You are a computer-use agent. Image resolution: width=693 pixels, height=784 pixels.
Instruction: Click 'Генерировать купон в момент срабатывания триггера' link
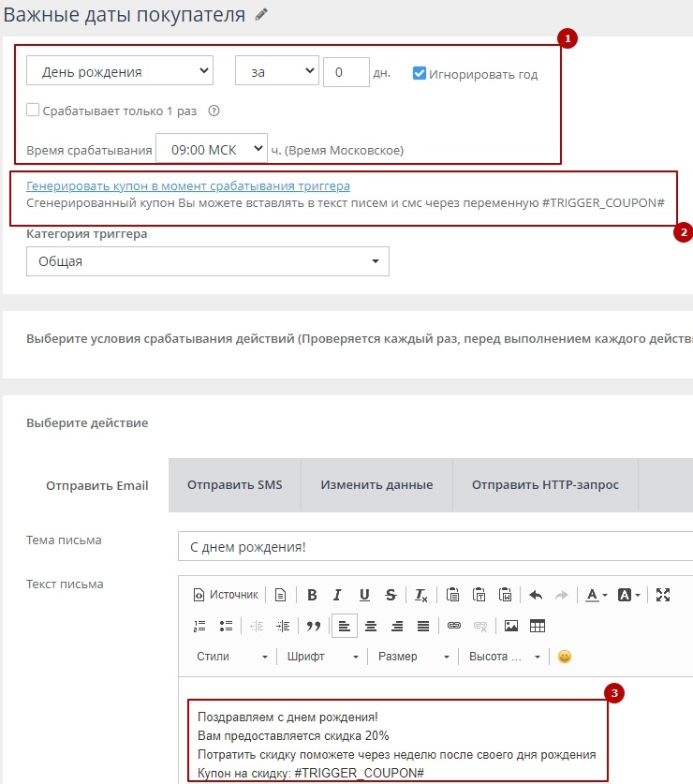pyautogui.click(x=188, y=185)
